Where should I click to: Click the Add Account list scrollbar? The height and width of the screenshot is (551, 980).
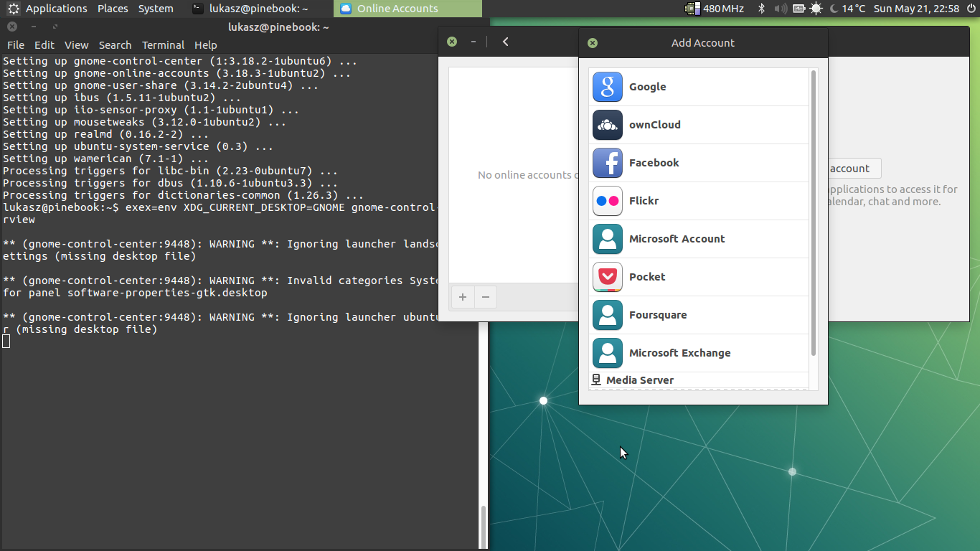(x=814, y=212)
